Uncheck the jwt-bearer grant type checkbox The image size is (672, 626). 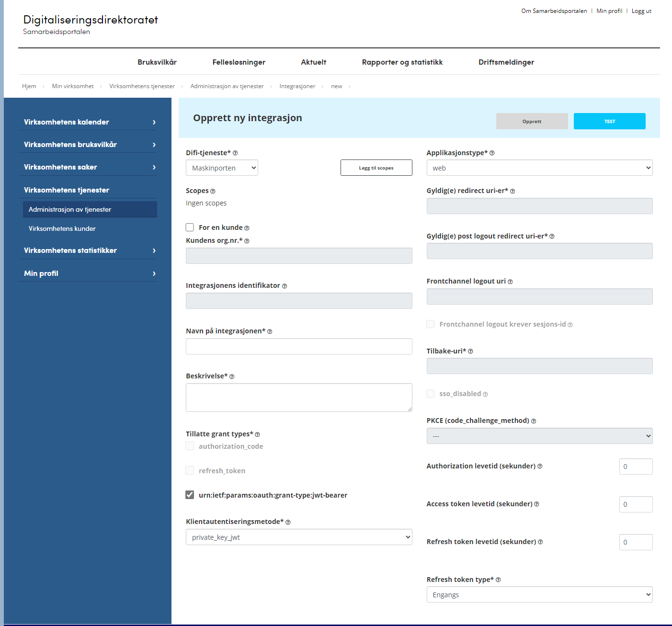[x=190, y=495]
